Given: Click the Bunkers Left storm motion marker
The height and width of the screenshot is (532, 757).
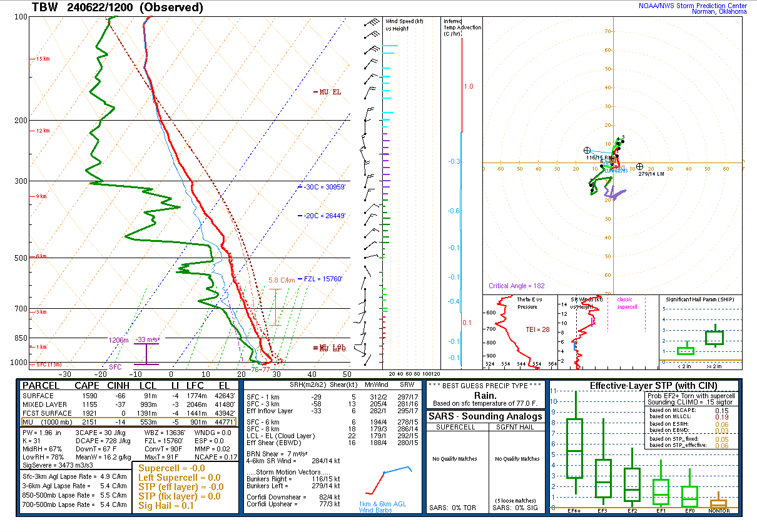Looking at the screenshot, I should coord(639,167).
